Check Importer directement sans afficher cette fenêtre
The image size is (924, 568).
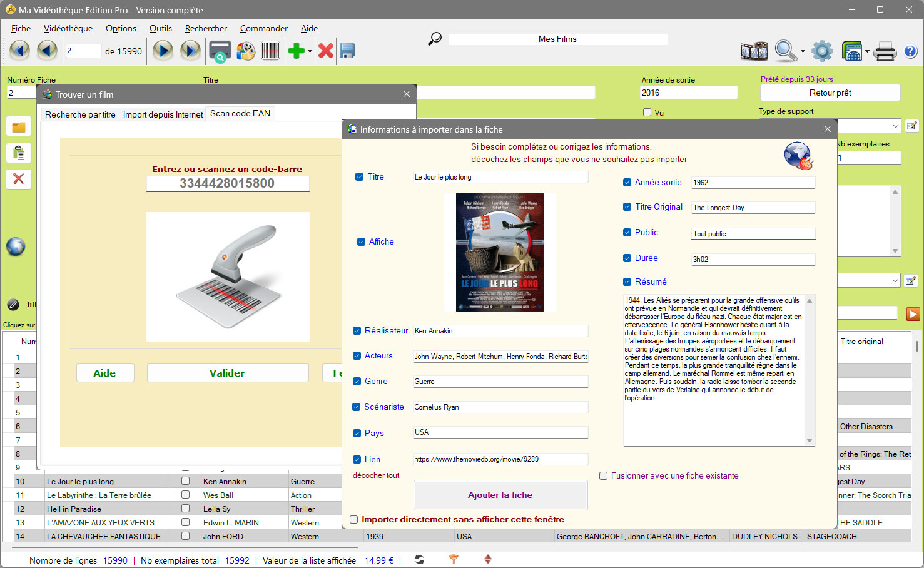tap(354, 519)
